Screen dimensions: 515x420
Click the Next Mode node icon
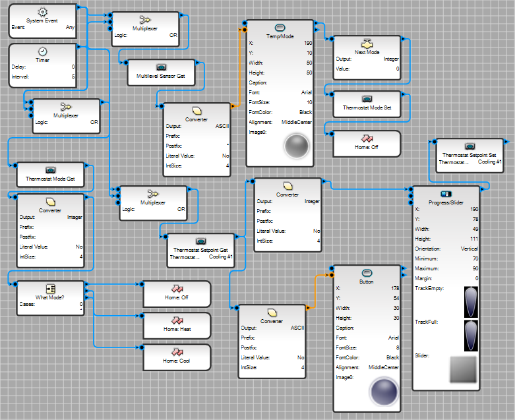coord(367,41)
